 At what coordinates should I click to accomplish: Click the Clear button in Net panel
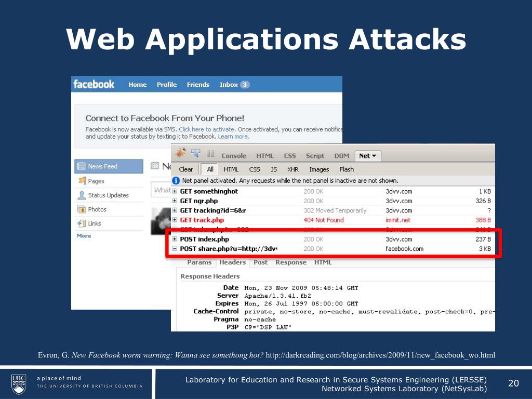pos(185,169)
